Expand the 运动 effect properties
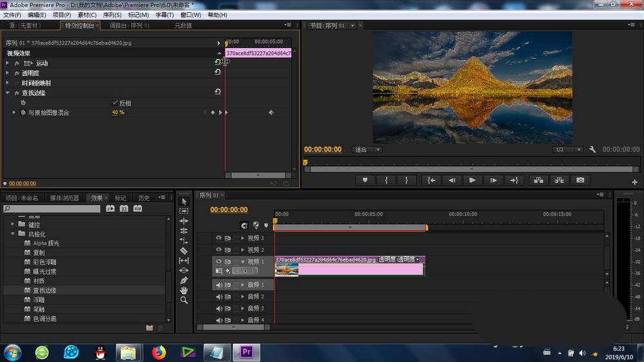Image resolution: width=644 pixels, height=362 pixels. point(8,63)
